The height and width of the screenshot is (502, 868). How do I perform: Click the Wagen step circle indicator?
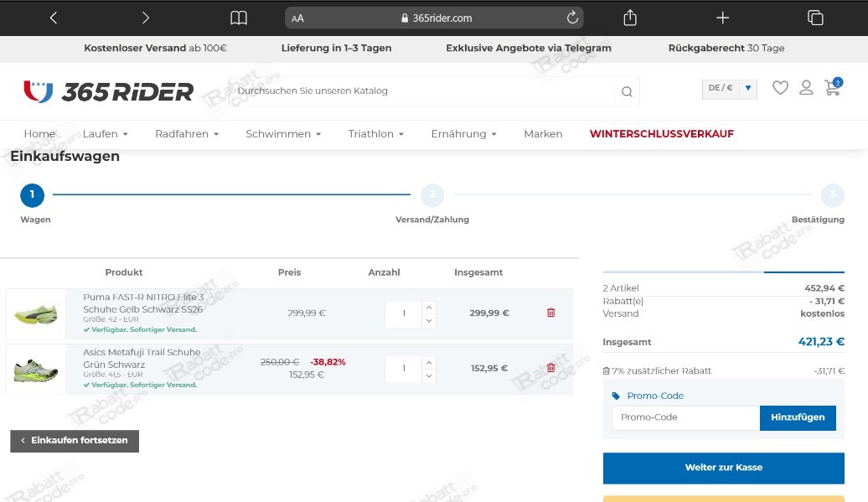click(x=32, y=194)
